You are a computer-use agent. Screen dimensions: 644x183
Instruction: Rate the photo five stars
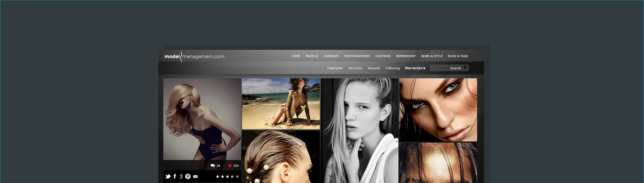coord(237,177)
